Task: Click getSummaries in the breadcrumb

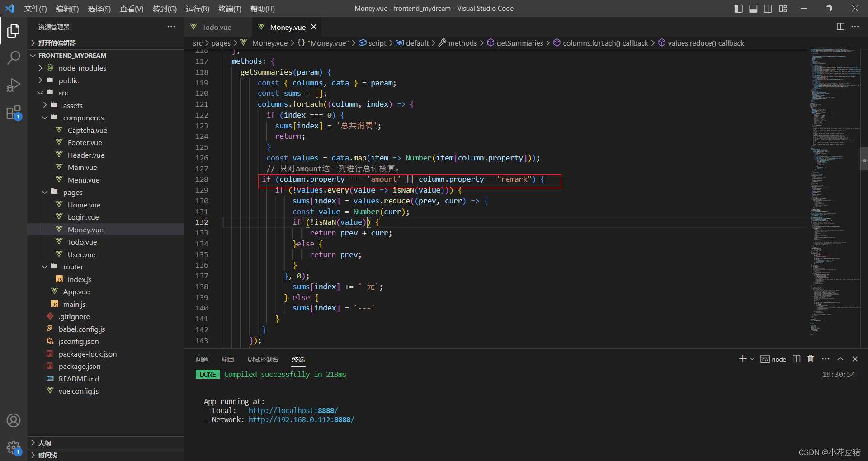Action: [x=520, y=43]
